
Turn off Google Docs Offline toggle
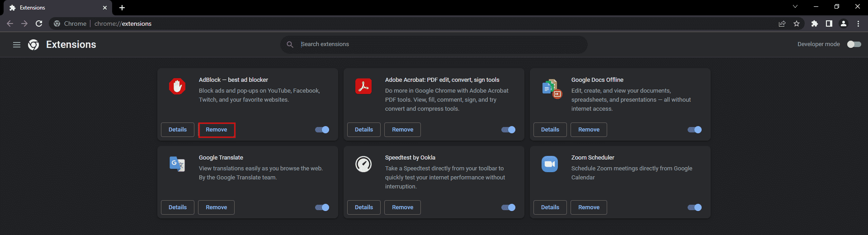pos(695,130)
